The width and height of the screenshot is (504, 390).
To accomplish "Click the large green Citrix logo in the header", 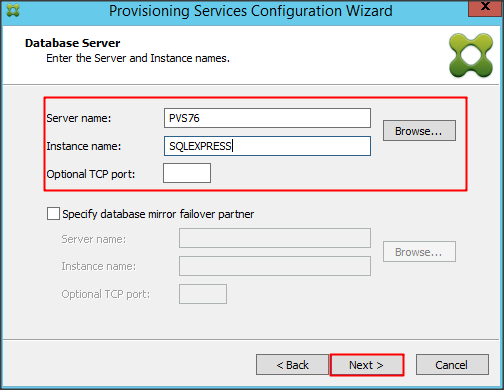I will pyautogui.click(x=471, y=55).
